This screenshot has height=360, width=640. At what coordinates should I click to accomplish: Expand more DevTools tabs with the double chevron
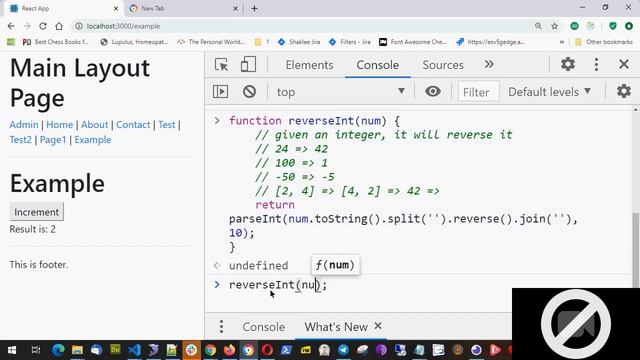pyautogui.click(x=489, y=64)
